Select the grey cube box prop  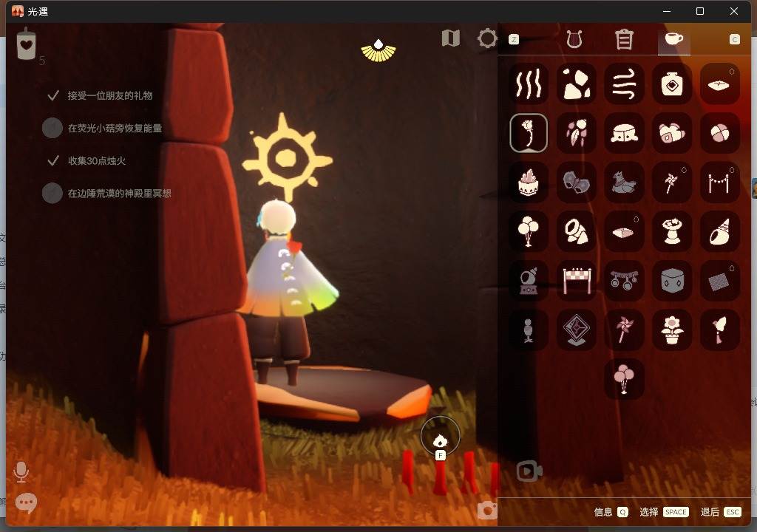[671, 281]
